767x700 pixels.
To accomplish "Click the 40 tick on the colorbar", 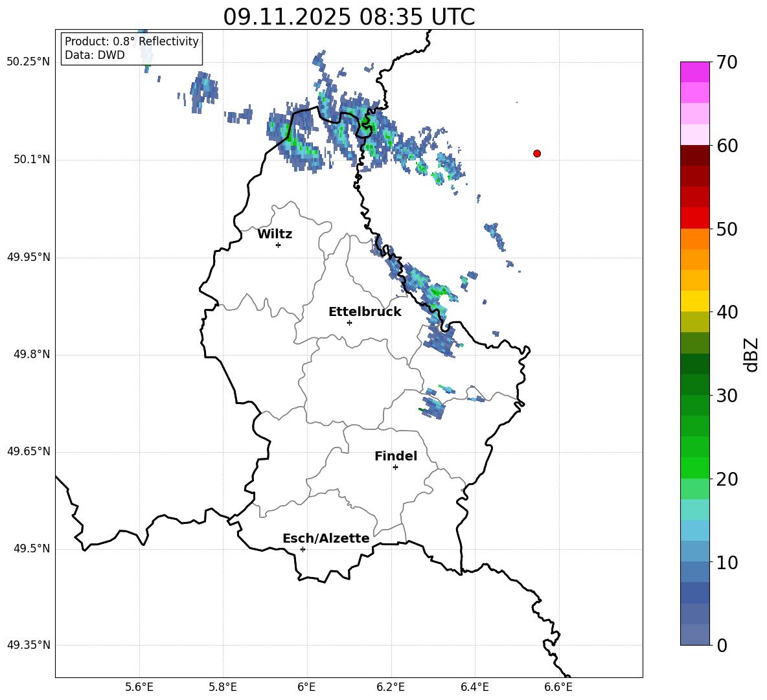I will click(x=726, y=312).
